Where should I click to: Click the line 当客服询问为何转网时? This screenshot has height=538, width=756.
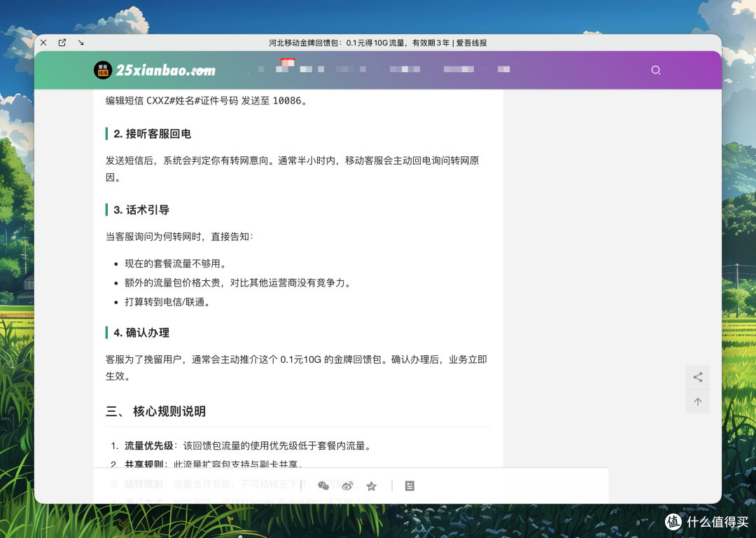click(179, 237)
